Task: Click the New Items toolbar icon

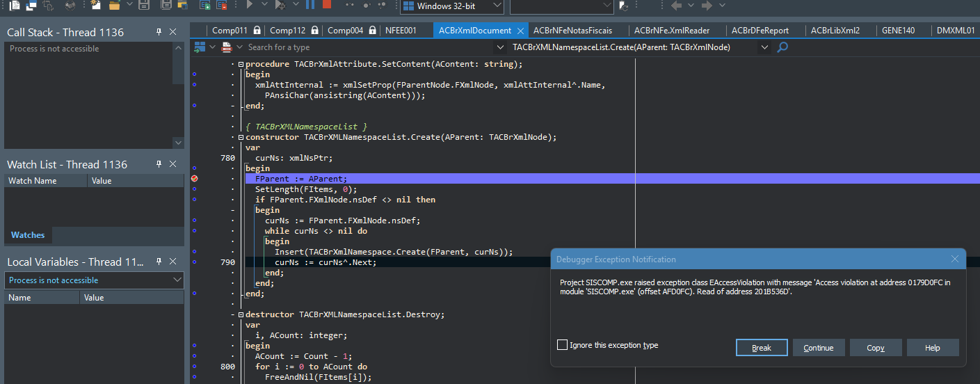Action: click(95, 6)
